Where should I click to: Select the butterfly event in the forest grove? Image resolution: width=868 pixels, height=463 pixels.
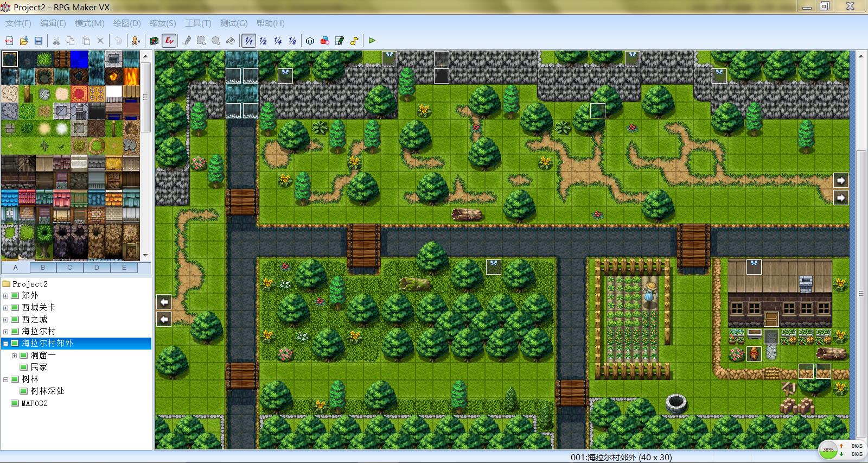click(x=494, y=267)
